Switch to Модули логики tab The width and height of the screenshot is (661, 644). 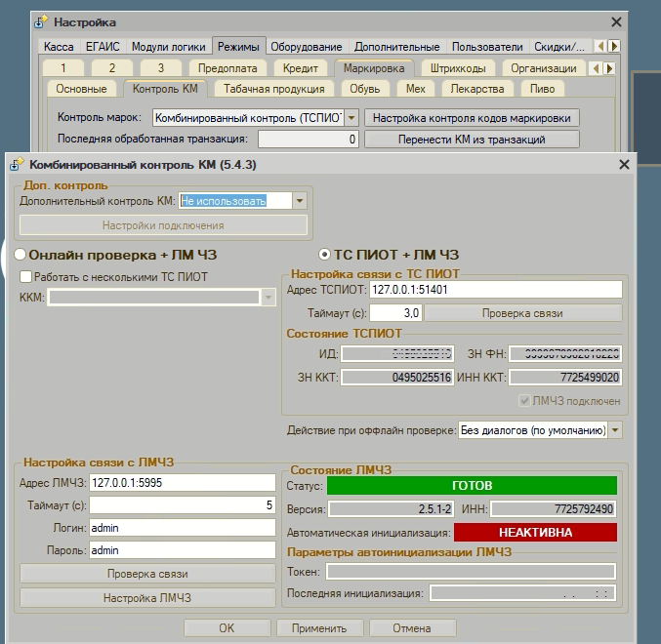tap(169, 46)
